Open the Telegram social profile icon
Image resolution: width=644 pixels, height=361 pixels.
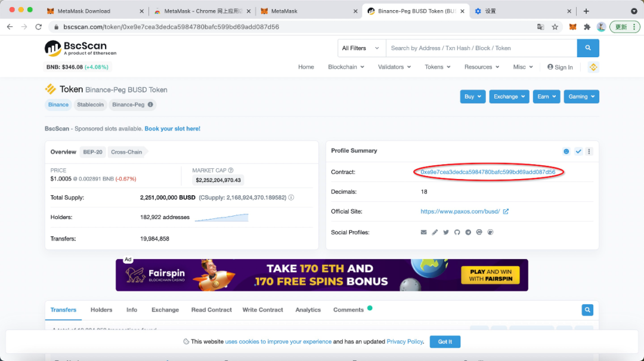[x=468, y=232]
